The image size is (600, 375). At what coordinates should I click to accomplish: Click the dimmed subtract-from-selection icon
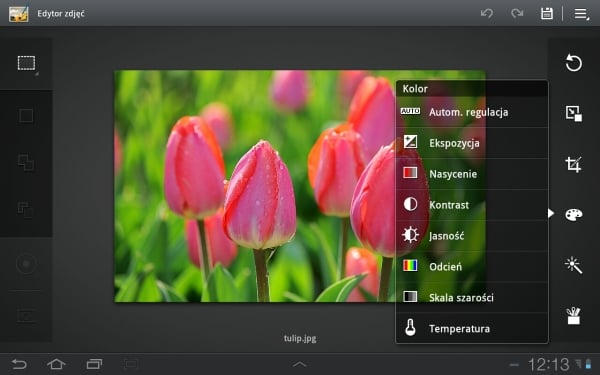point(25,210)
